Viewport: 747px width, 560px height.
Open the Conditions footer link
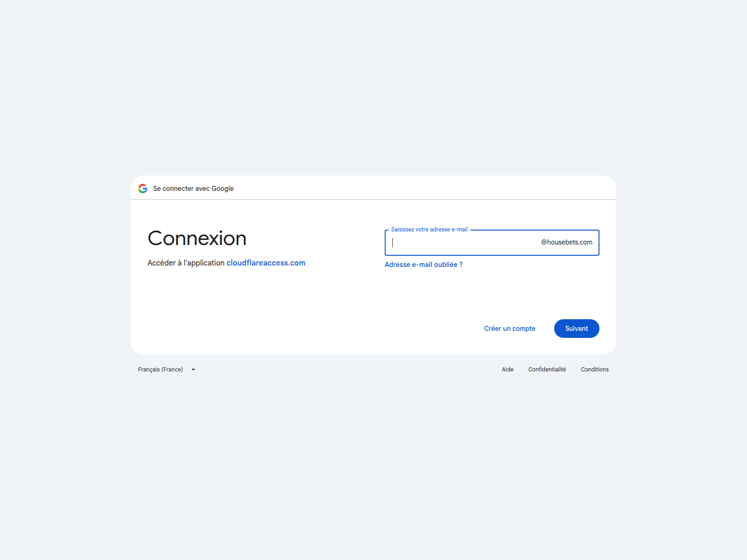[x=595, y=370]
